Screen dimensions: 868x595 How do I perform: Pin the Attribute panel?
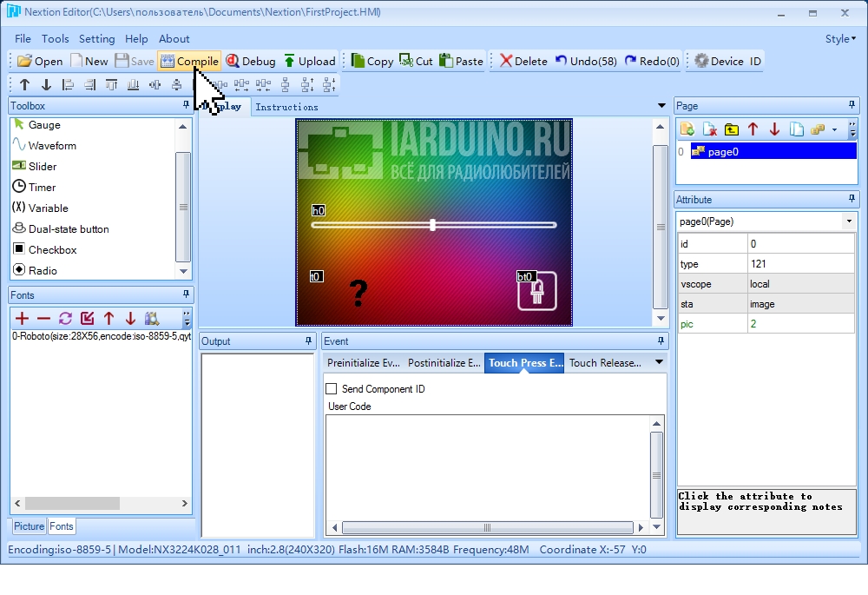coord(852,198)
